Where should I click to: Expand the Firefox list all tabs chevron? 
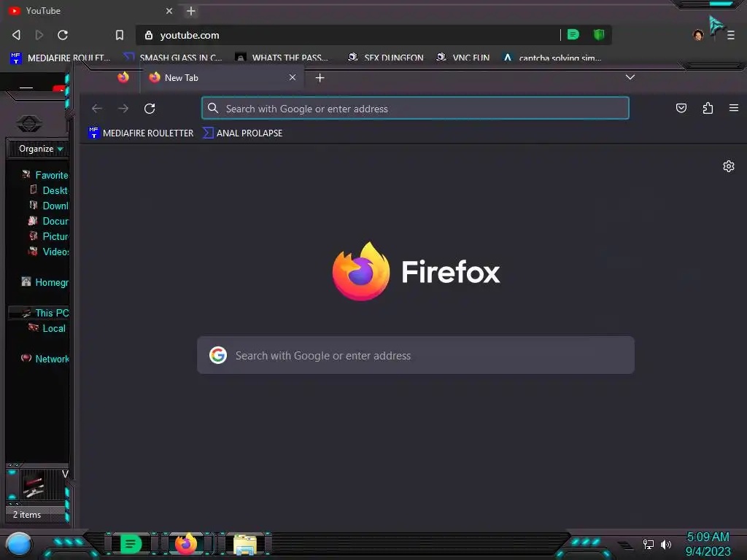pyautogui.click(x=630, y=77)
